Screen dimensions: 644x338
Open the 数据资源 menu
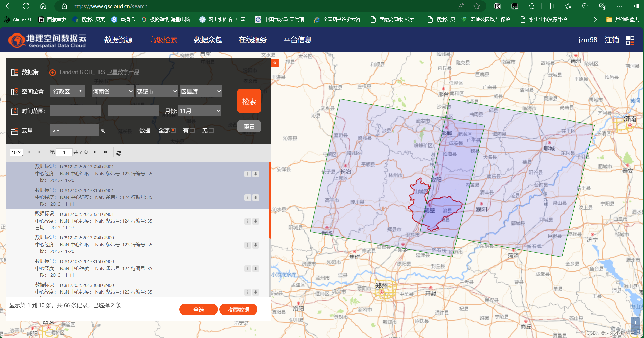[118, 40]
